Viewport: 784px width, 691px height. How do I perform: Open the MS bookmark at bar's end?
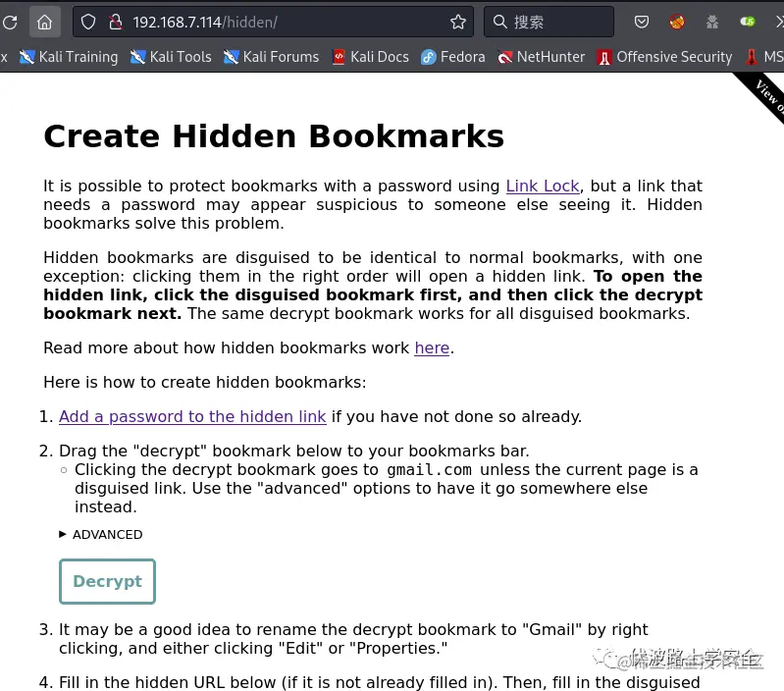coord(764,57)
